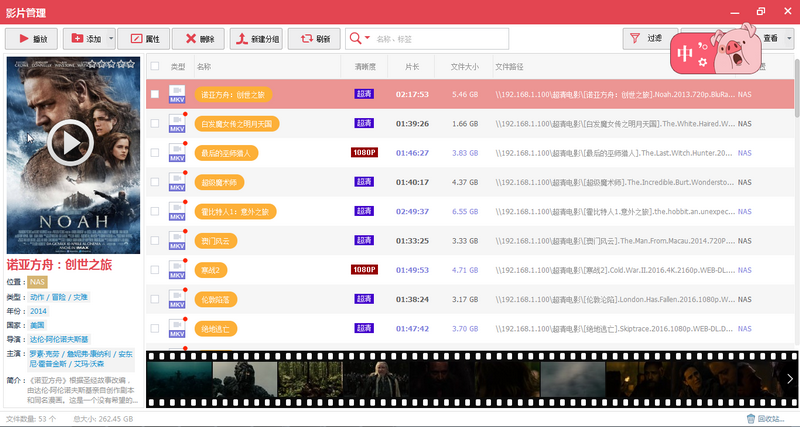Open the search type dropdown magnifier
Screen dimensions: 800x427
(359, 39)
